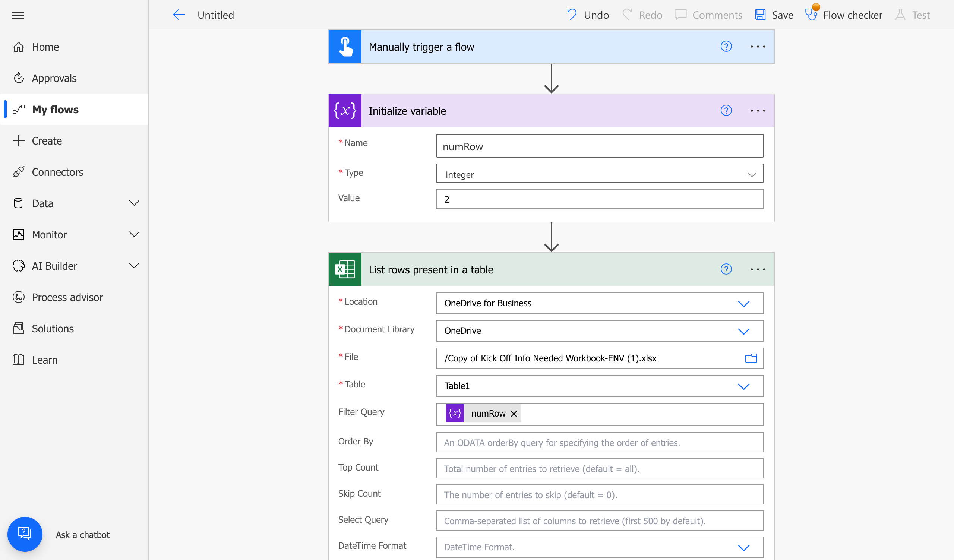
Task: Open the Type dropdown showing Integer
Action: click(x=600, y=174)
